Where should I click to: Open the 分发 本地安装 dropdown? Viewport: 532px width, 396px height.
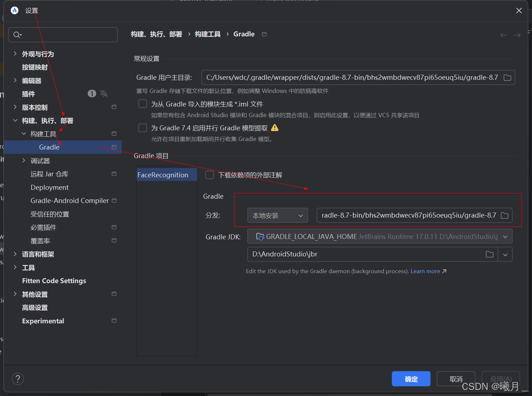277,215
